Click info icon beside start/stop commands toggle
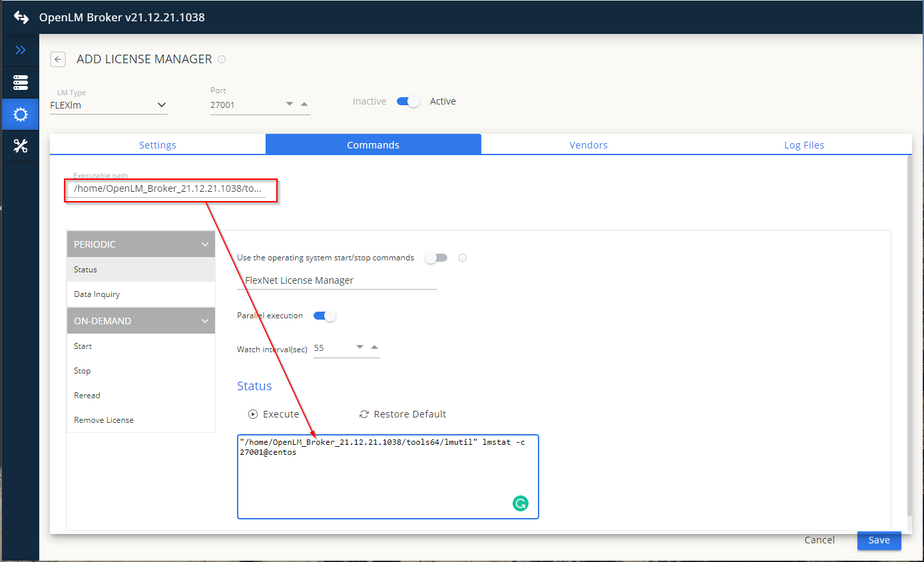924x562 pixels. click(463, 258)
